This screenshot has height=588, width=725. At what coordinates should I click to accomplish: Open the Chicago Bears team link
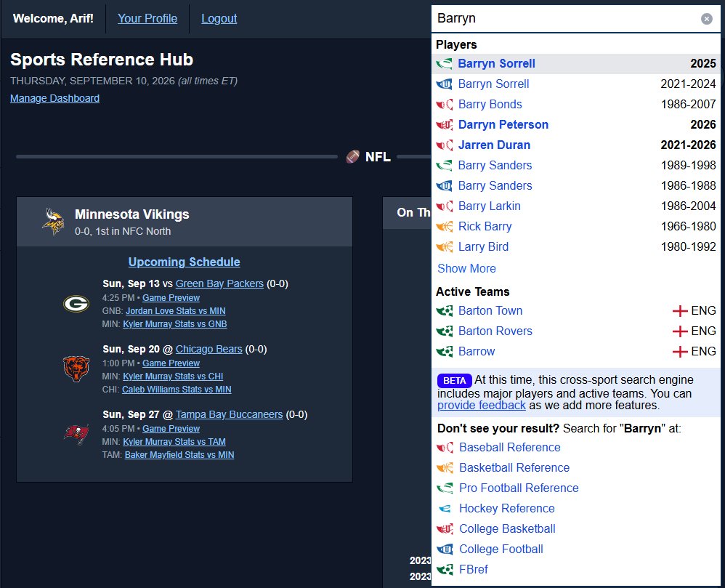click(x=209, y=349)
